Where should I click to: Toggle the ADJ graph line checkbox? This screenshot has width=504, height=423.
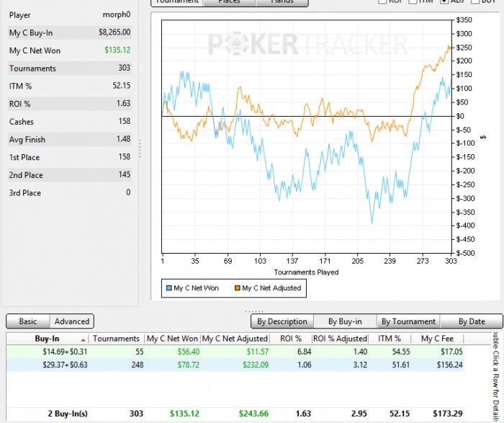click(444, 1)
